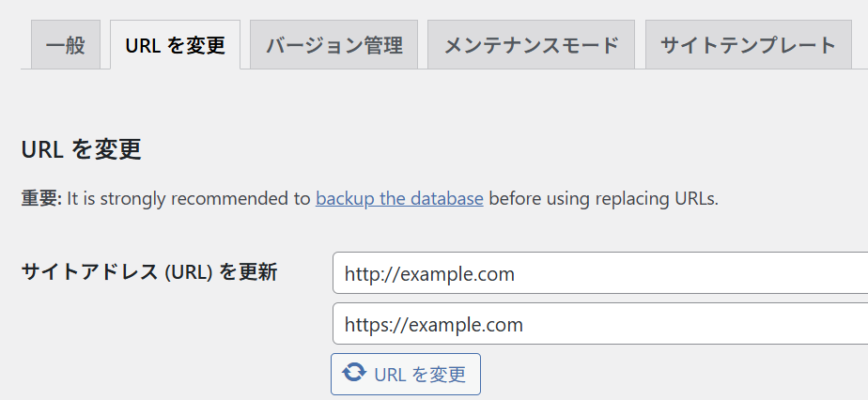This screenshot has height=400, width=868.
Task: Follow the backup the database link
Action: click(x=399, y=199)
